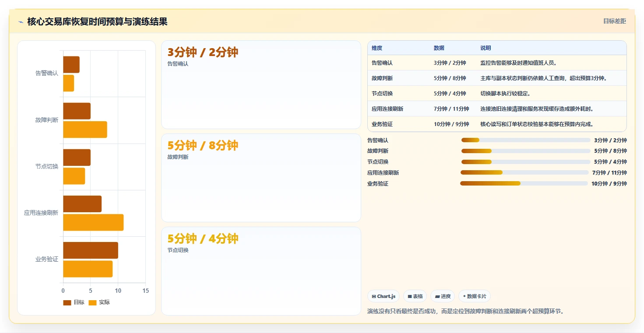The width and height of the screenshot is (644, 333).
Task: Click description about 核心读写和订单状态校验
Action: 537,124
